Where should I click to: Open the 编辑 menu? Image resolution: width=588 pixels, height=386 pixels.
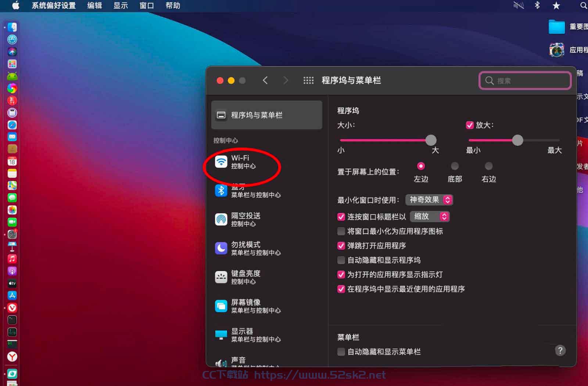tap(94, 6)
